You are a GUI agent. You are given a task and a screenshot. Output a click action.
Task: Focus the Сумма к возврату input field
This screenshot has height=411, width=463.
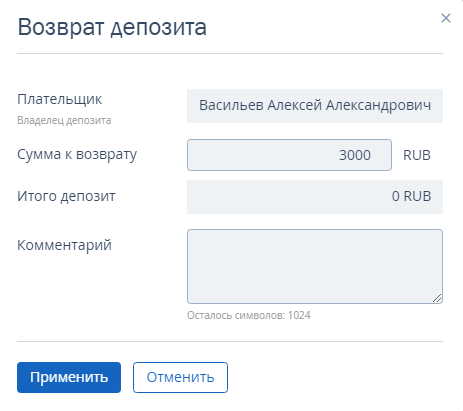point(289,155)
